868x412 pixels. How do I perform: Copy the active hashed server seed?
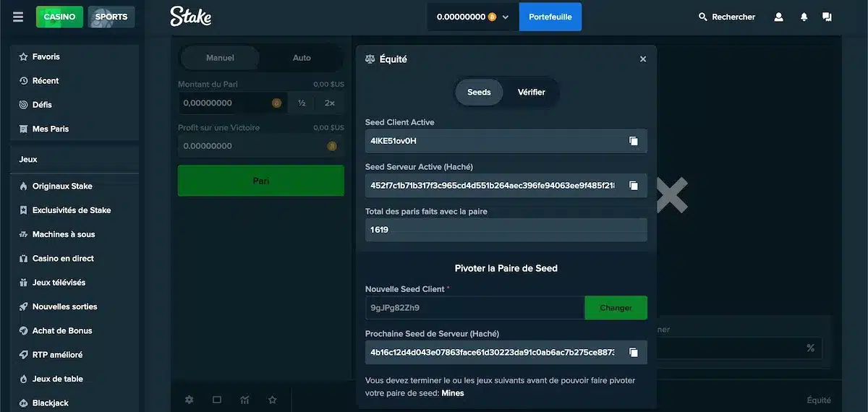634,186
